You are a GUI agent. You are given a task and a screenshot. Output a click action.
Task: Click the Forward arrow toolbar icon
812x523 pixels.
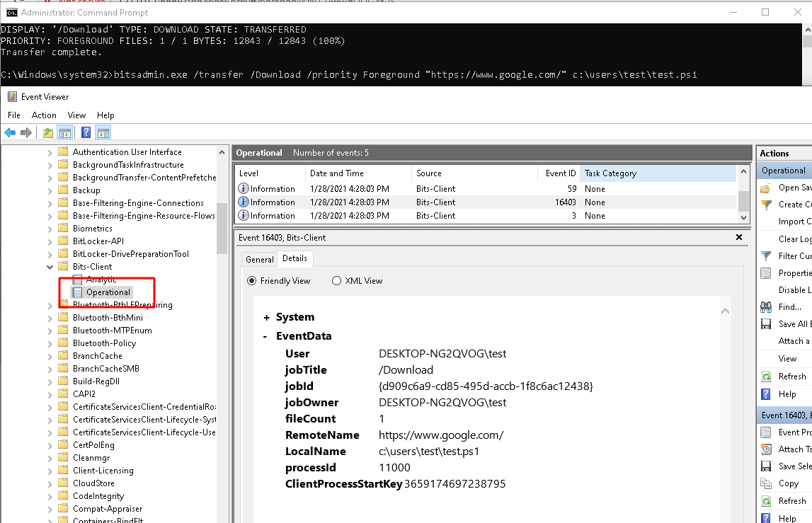(x=26, y=132)
